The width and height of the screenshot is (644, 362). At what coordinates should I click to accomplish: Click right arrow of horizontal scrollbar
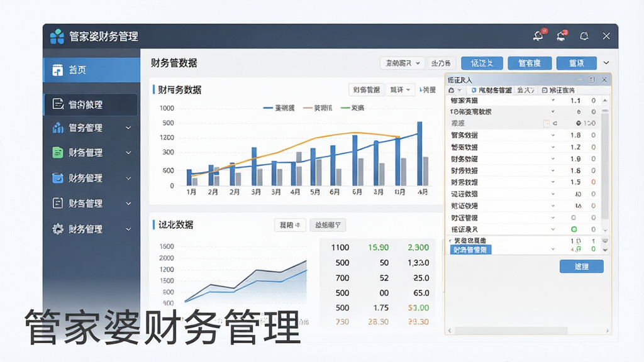[607, 331]
